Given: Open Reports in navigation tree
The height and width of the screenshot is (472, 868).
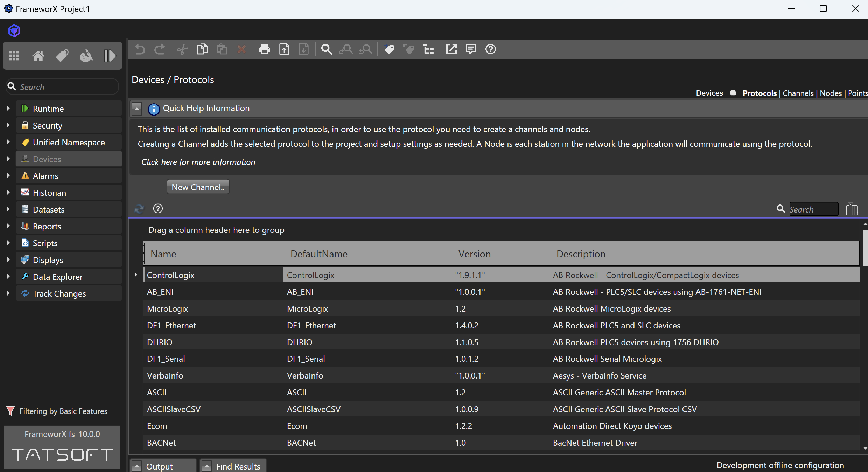Looking at the screenshot, I should [x=69, y=226].
